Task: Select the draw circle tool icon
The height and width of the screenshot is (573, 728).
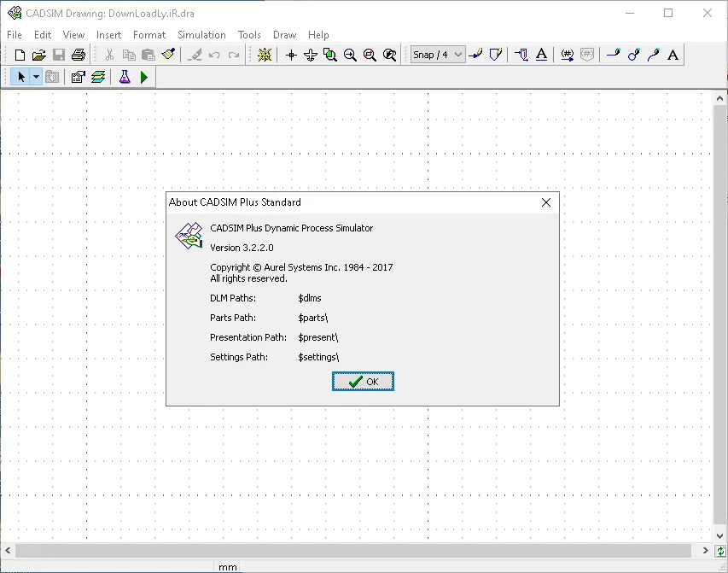Action: tap(633, 55)
